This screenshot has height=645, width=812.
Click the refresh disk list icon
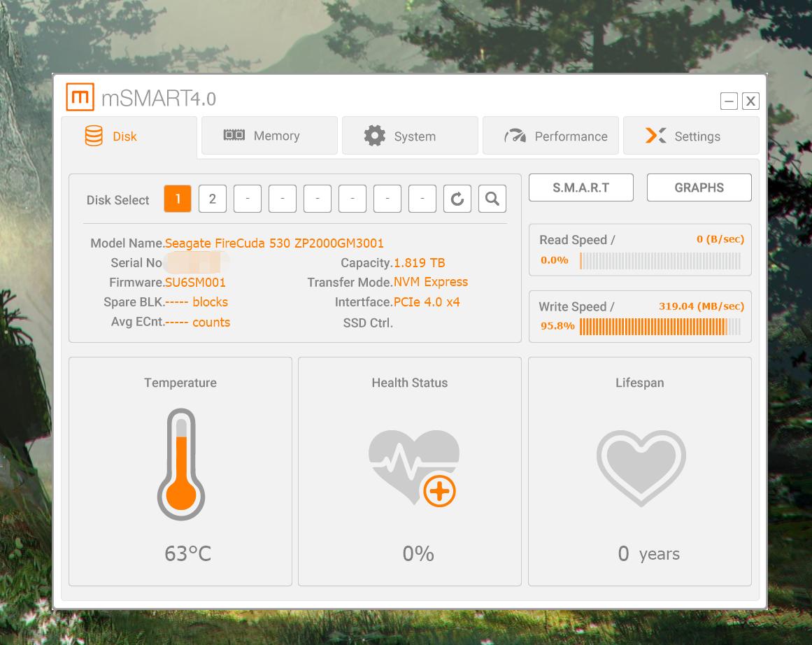pyautogui.click(x=457, y=199)
